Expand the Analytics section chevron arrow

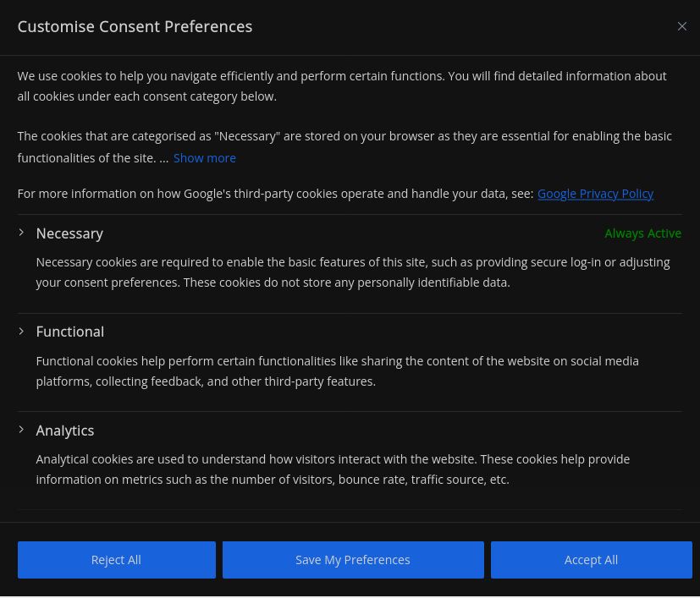tap(22, 430)
